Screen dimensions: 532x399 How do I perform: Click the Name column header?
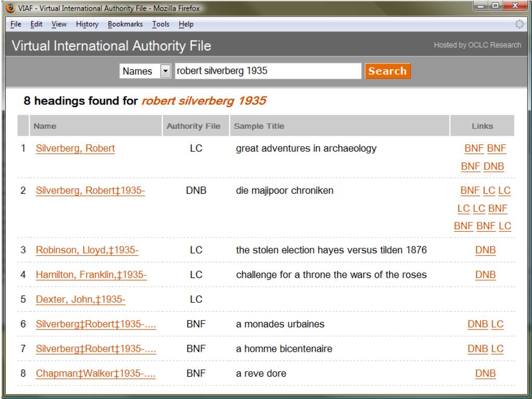(96, 126)
